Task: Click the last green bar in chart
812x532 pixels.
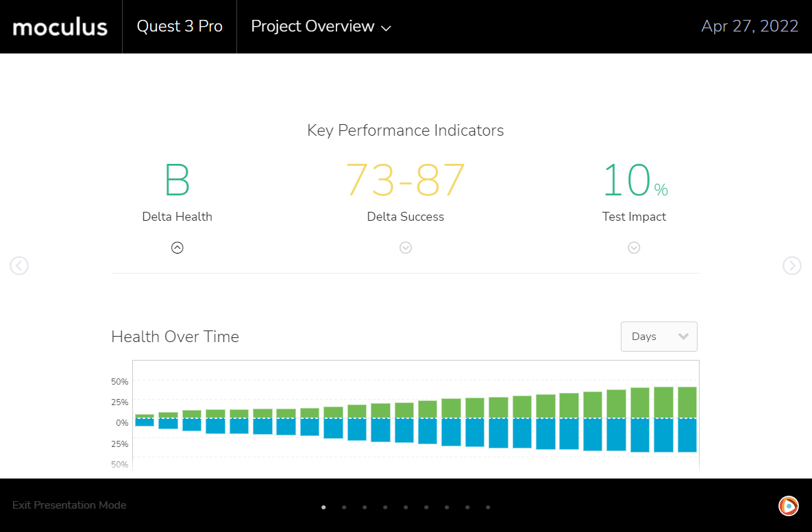Action: [x=687, y=402]
